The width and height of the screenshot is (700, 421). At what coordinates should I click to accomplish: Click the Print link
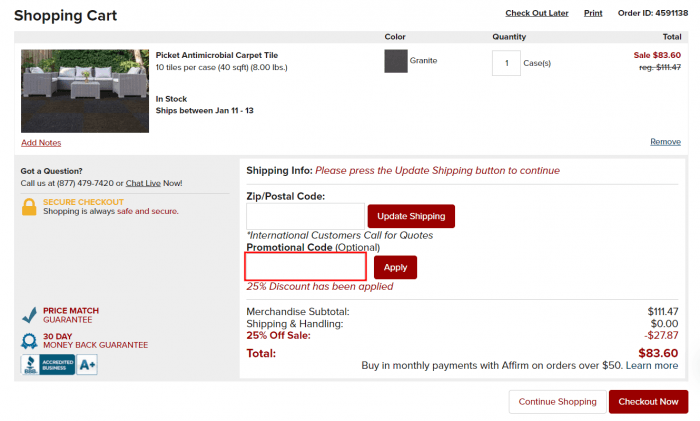pyautogui.click(x=593, y=13)
